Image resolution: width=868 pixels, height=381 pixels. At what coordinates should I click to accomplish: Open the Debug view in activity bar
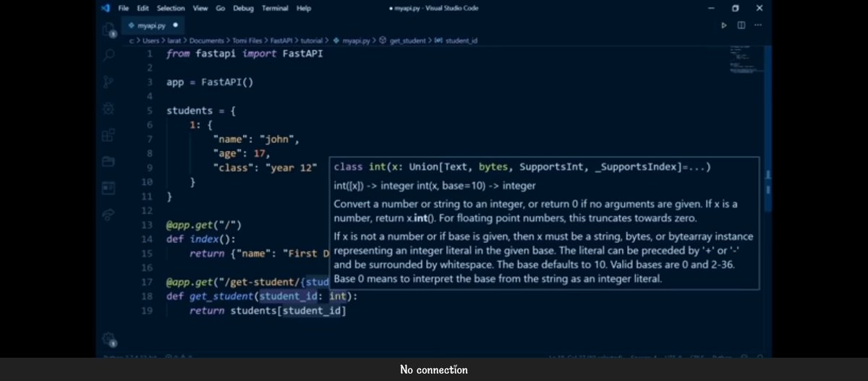109,108
